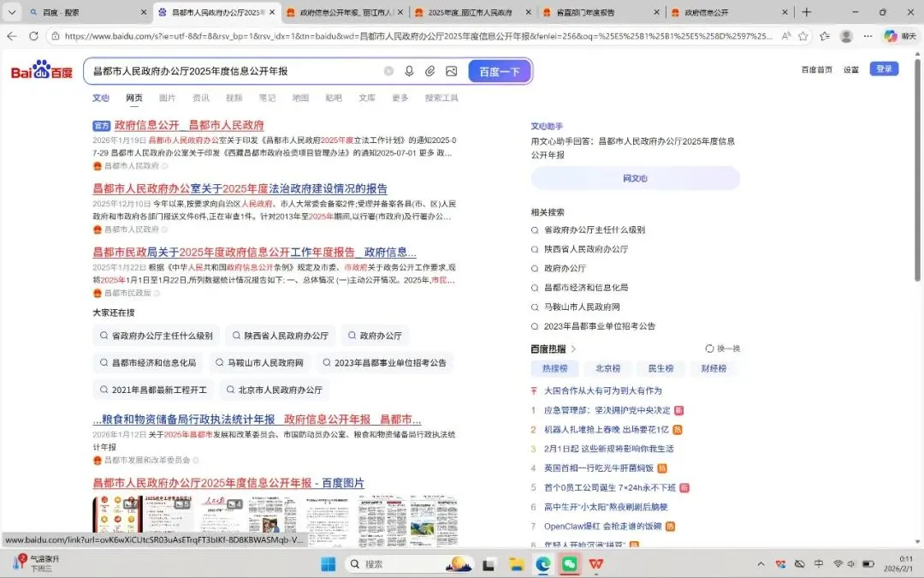The image size is (924, 578).
Task: Click the 登录 login button
Action: click(884, 69)
